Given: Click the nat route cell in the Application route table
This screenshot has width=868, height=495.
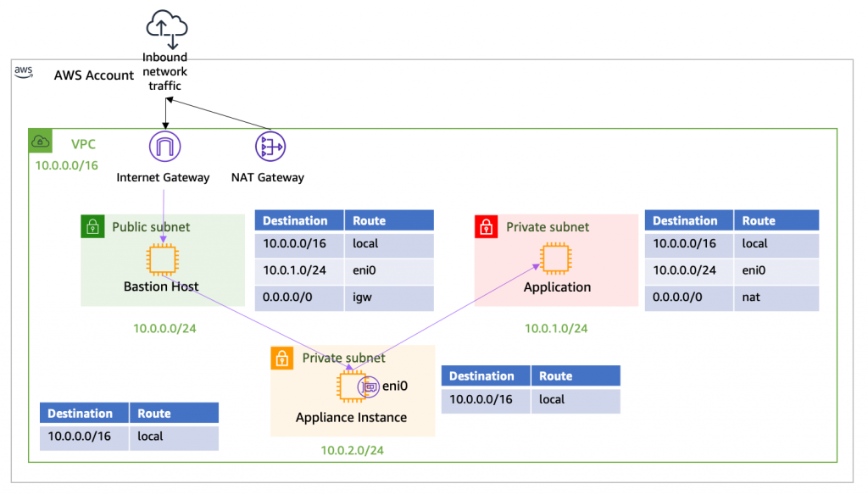Looking at the screenshot, I should (x=751, y=298).
